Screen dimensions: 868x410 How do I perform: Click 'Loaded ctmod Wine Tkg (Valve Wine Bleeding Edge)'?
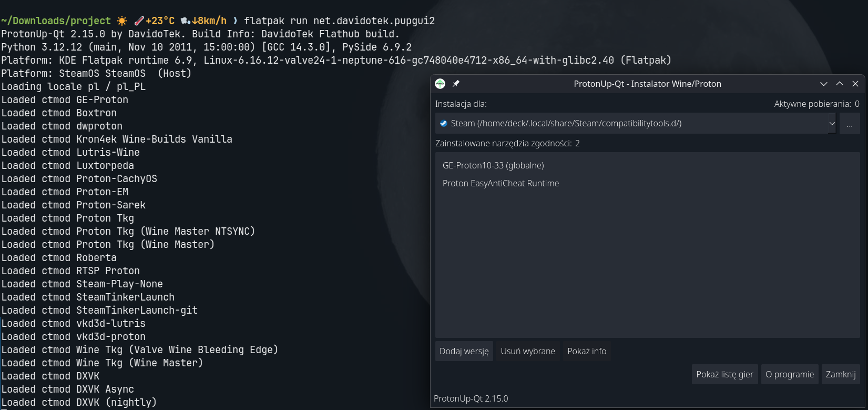click(x=140, y=350)
